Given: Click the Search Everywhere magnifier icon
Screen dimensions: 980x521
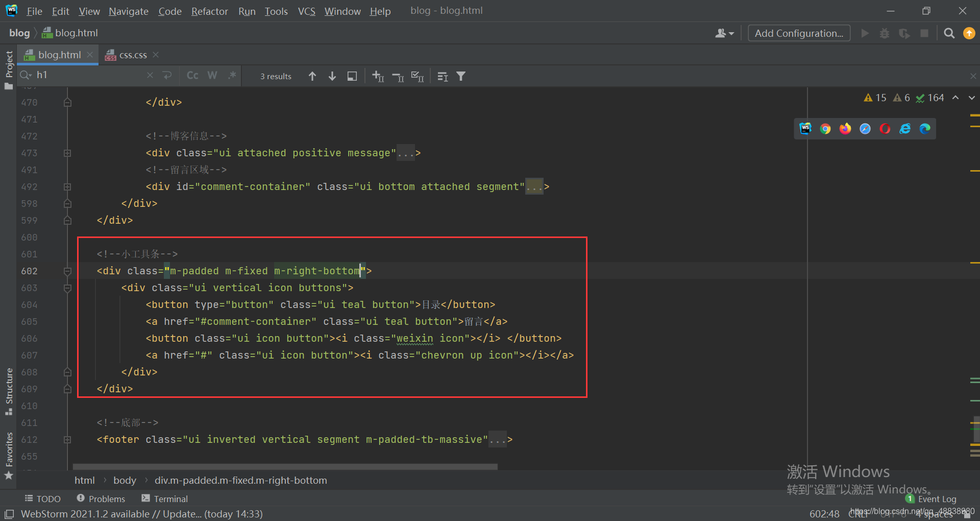Looking at the screenshot, I should (x=949, y=33).
